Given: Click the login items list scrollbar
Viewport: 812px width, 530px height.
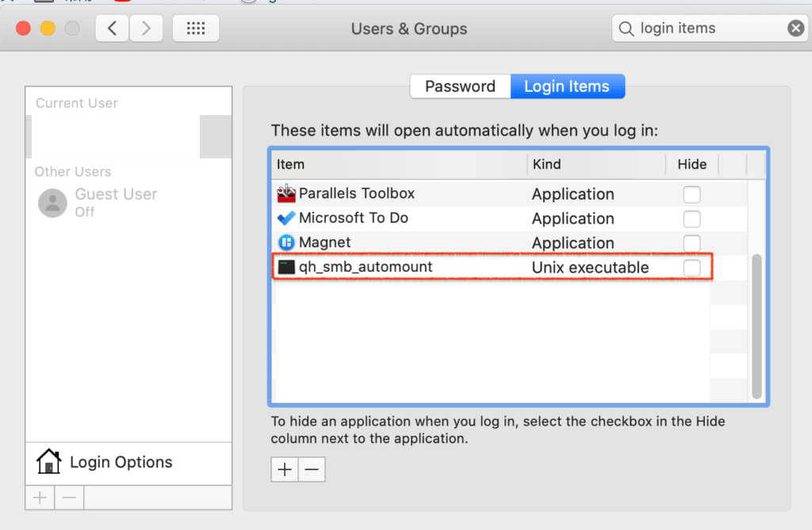Looking at the screenshot, I should click(x=756, y=326).
